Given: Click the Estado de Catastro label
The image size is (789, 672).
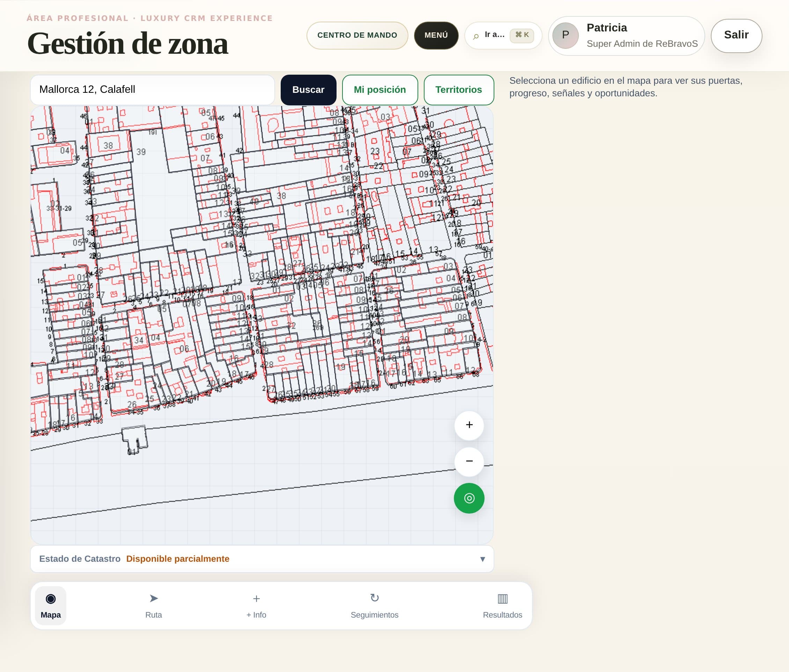Looking at the screenshot, I should [x=80, y=559].
